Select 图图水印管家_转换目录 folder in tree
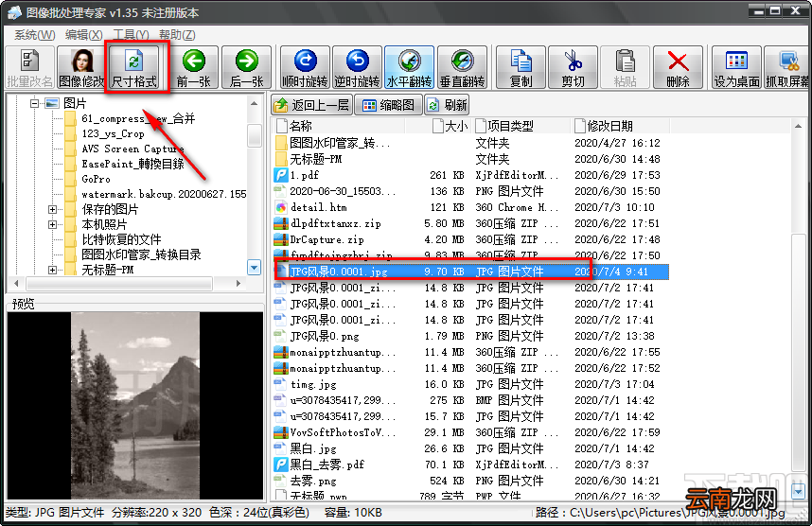The height and width of the screenshot is (526, 812). click(x=141, y=254)
